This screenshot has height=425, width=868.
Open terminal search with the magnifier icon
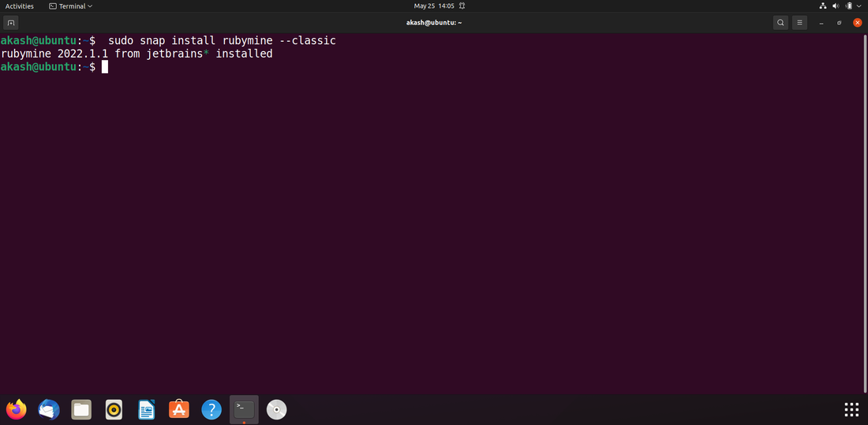[x=780, y=23]
